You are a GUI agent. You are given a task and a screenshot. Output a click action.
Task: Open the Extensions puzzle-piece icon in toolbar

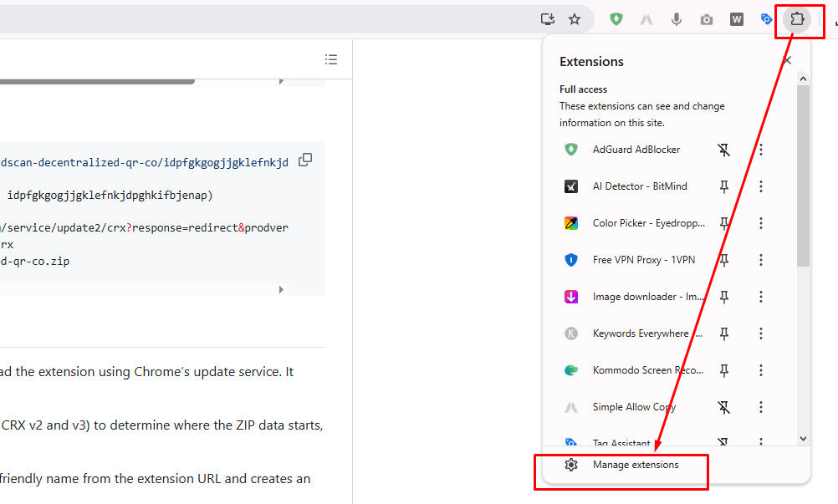coord(799,18)
